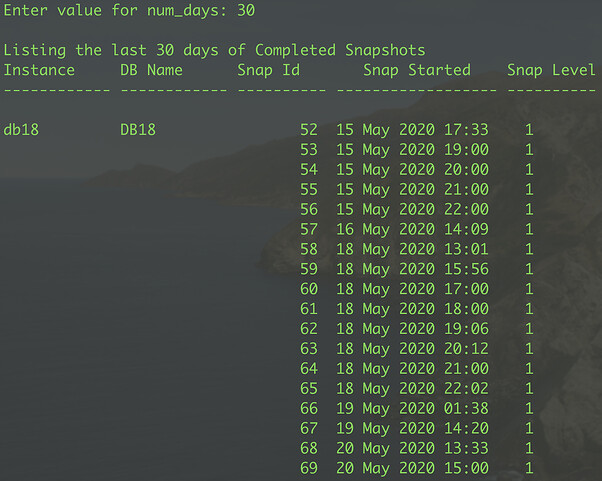Click snap id 69
Image resolution: width=602 pixels, height=481 pixels.
pyautogui.click(x=309, y=468)
